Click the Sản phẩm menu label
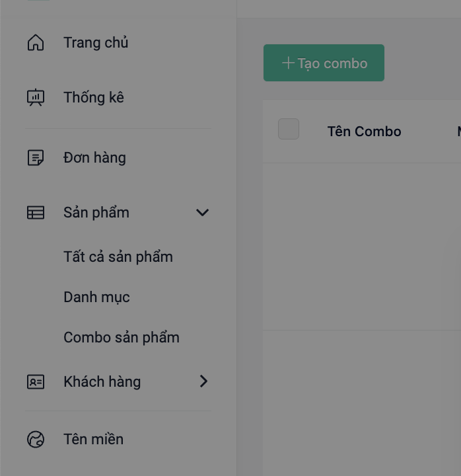This screenshot has height=476, width=461. [96, 213]
